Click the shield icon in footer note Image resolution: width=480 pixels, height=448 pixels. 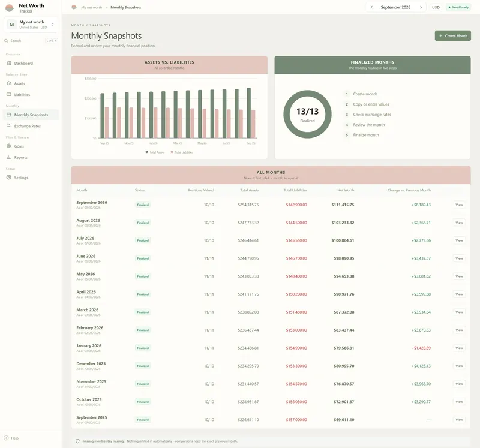[77, 441]
